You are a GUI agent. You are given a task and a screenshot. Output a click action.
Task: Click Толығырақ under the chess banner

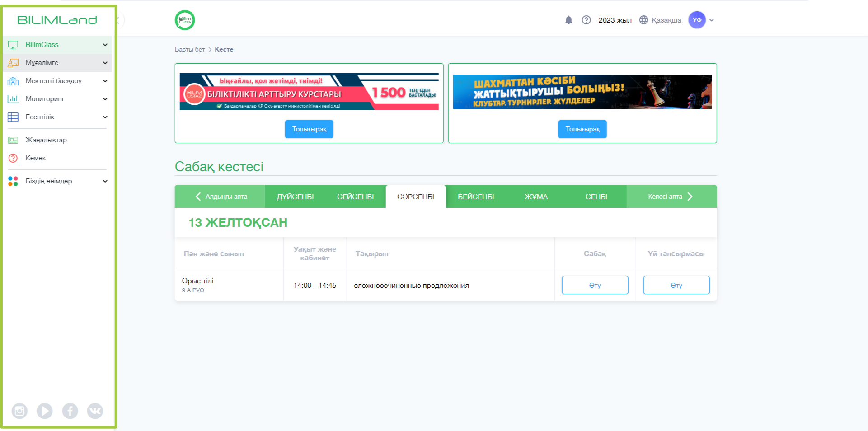[582, 129]
